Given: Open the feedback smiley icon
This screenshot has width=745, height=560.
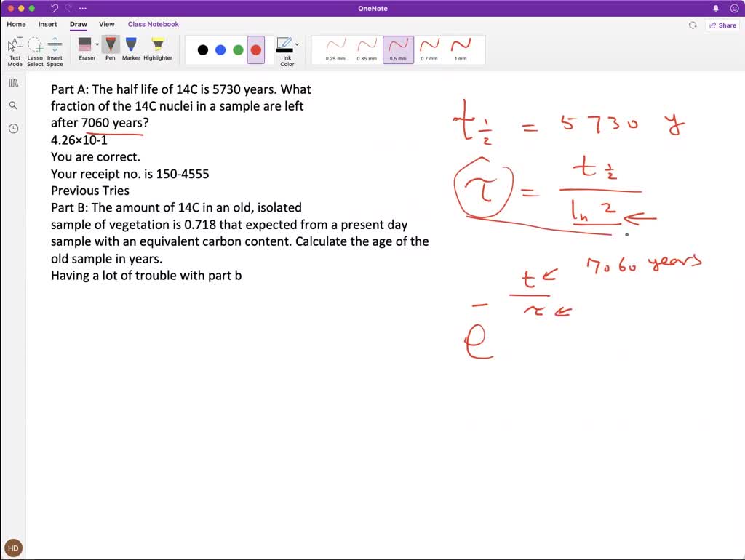Looking at the screenshot, I should (734, 9).
